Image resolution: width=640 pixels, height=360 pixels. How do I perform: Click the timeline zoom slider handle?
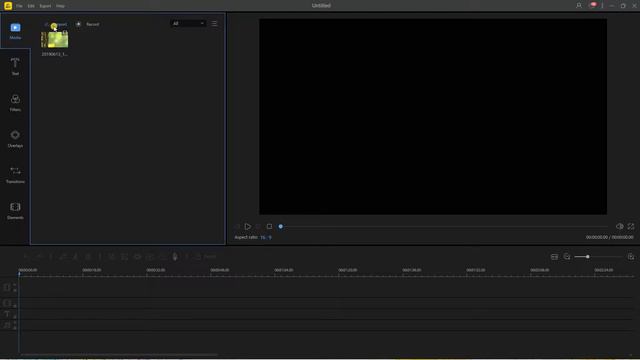[587, 257]
